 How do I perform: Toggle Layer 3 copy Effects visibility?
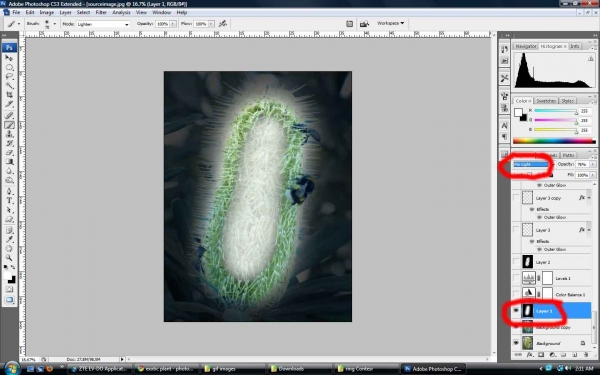pos(532,209)
